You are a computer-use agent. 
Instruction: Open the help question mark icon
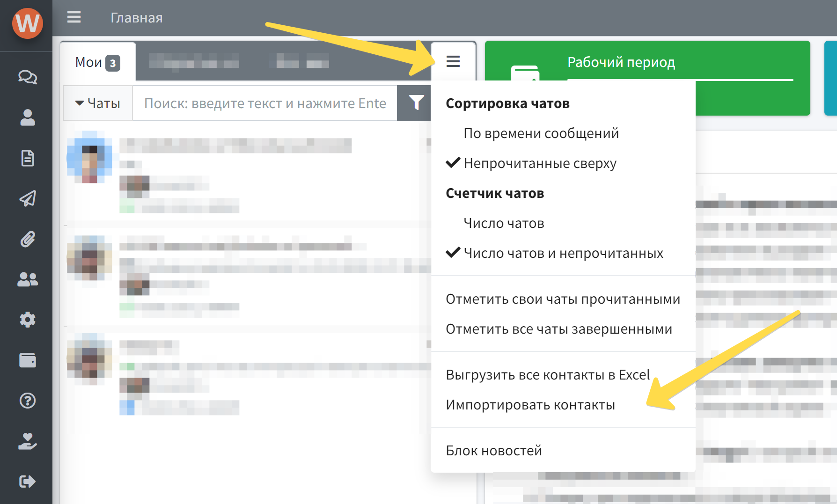click(x=28, y=401)
